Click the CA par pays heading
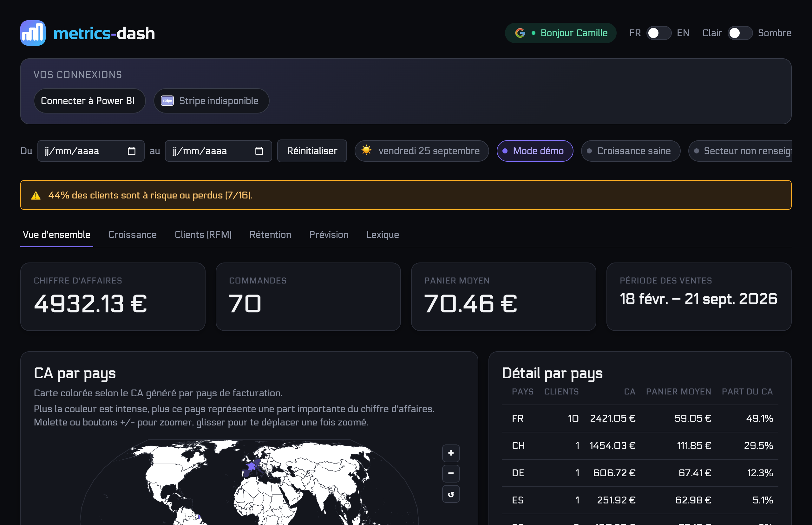The height and width of the screenshot is (525, 812). (75, 374)
